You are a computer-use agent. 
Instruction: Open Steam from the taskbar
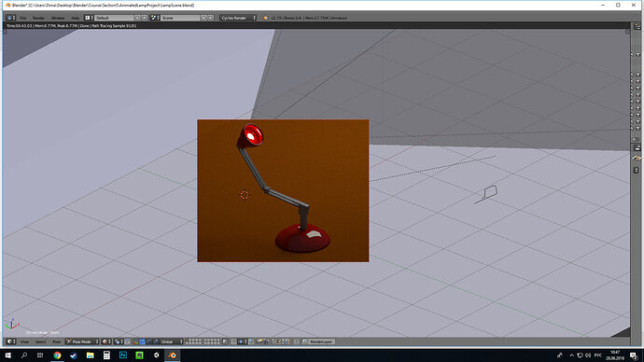[x=74, y=355]
